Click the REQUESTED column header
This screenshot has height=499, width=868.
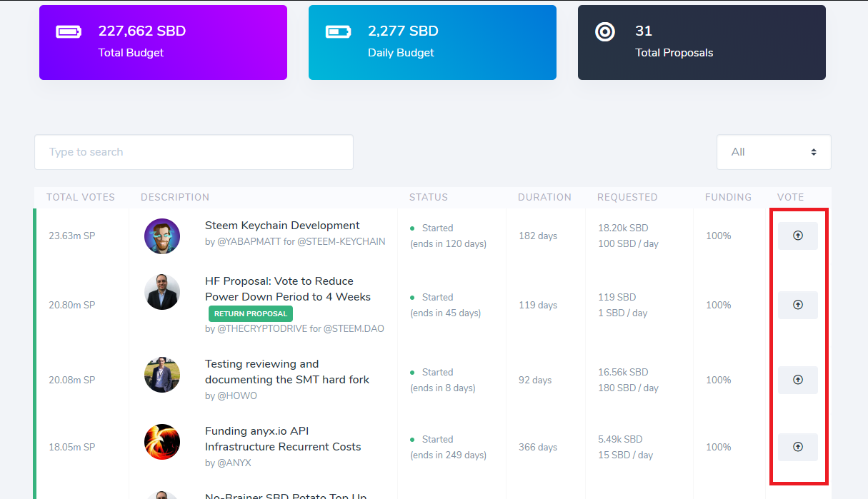click(x=627, y=197)
